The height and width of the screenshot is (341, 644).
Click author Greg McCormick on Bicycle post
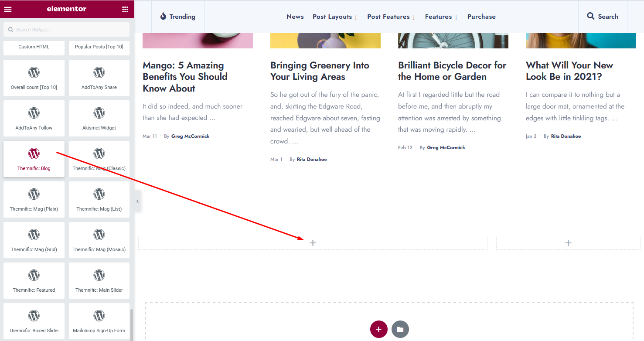point(446,147)
